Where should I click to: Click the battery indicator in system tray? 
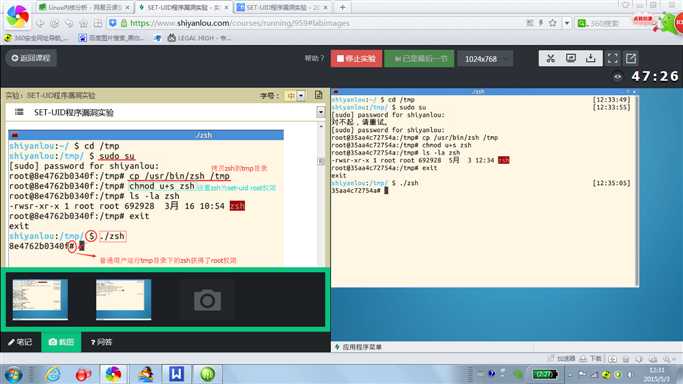coord(544,374)
